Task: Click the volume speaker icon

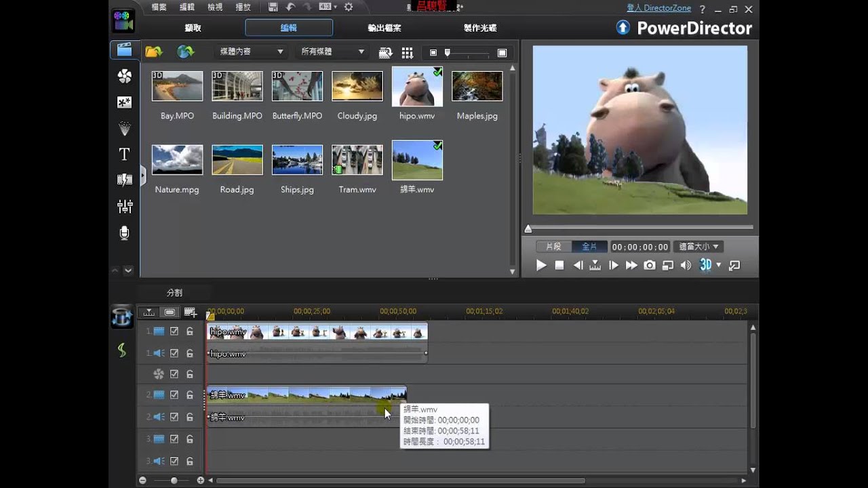Action: pyautogui.click(x=686, y=265)
